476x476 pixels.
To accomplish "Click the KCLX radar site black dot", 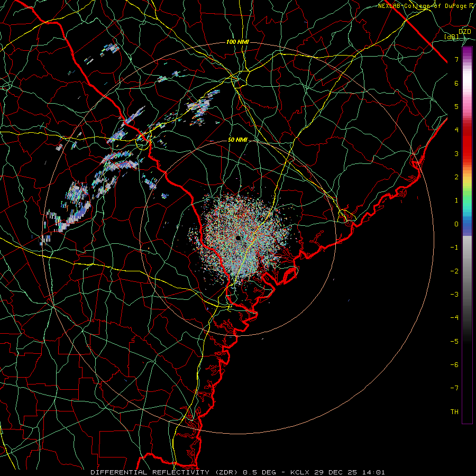I will coord(239,237).
